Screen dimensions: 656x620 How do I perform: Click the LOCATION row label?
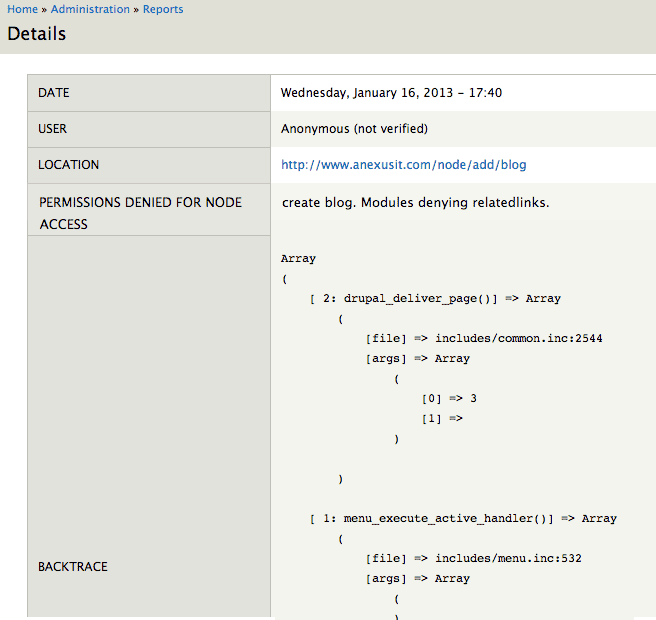click(x=69, y=165)
